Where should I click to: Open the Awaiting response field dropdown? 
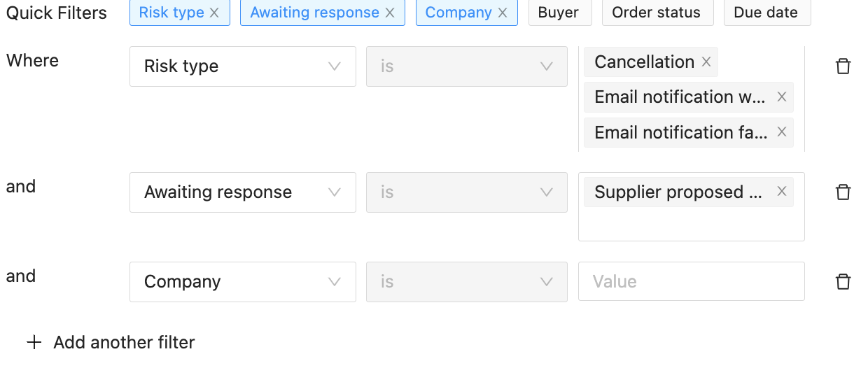tap(243, 192)
